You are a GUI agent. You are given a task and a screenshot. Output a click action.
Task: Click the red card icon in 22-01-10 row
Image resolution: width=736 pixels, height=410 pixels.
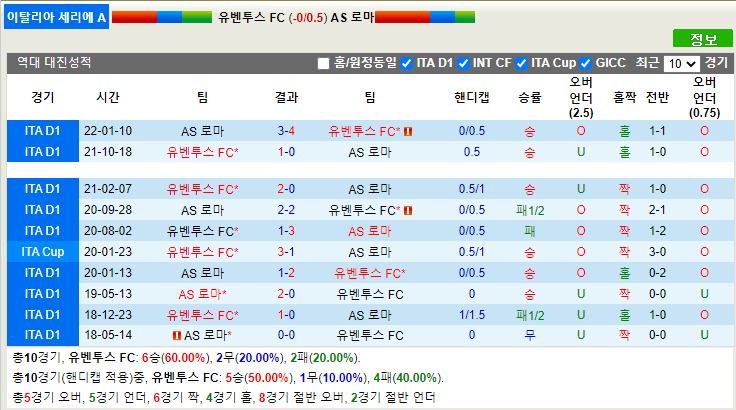408,132
